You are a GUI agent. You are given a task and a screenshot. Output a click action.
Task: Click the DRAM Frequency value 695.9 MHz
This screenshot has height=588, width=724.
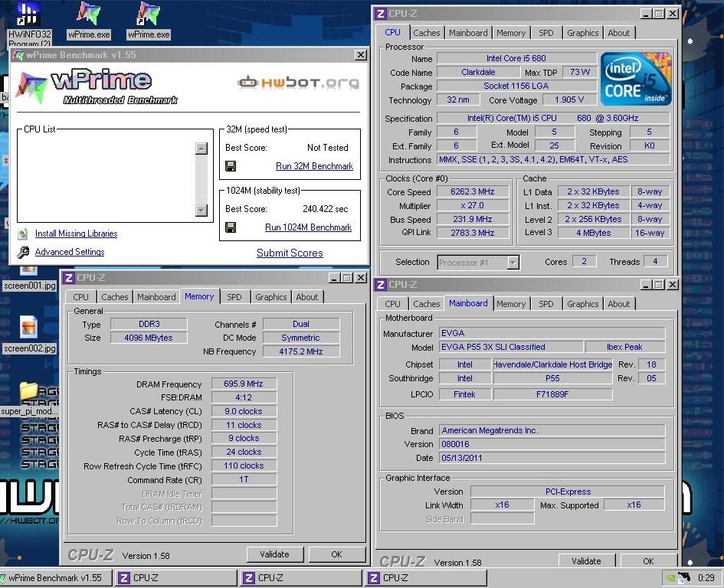click(244, 384)
